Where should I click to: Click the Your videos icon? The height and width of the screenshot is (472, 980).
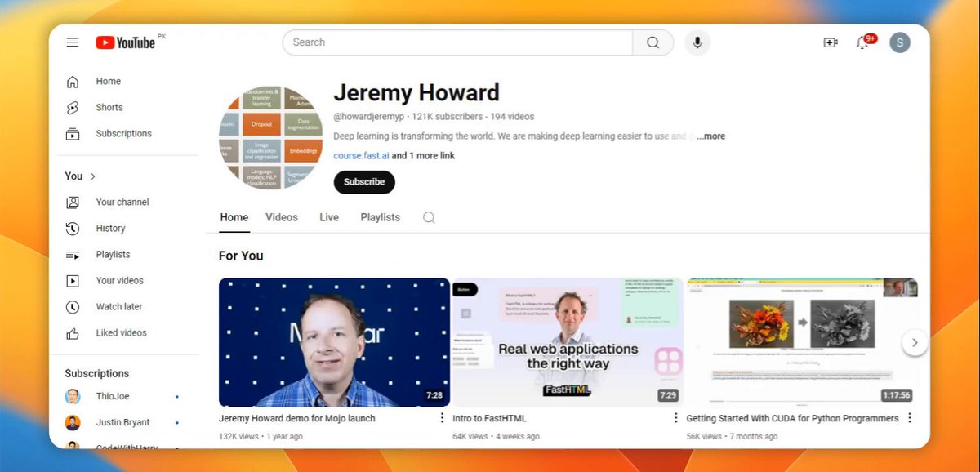73,281
